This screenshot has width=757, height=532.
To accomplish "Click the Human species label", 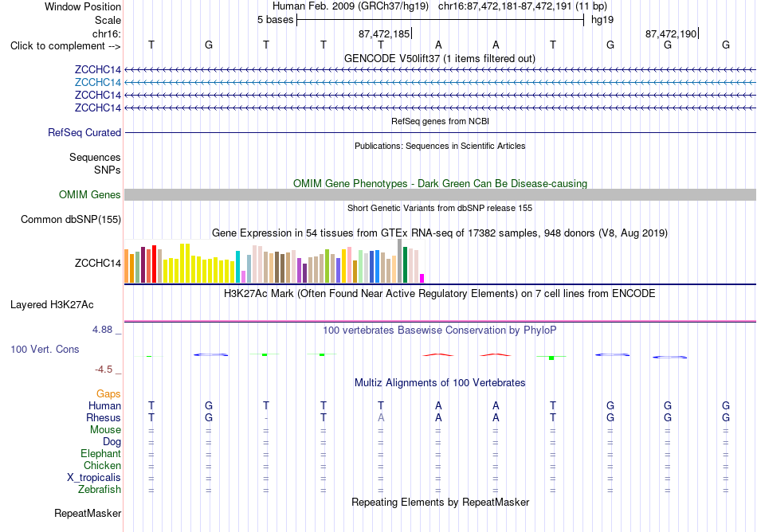I will point(104,406).
